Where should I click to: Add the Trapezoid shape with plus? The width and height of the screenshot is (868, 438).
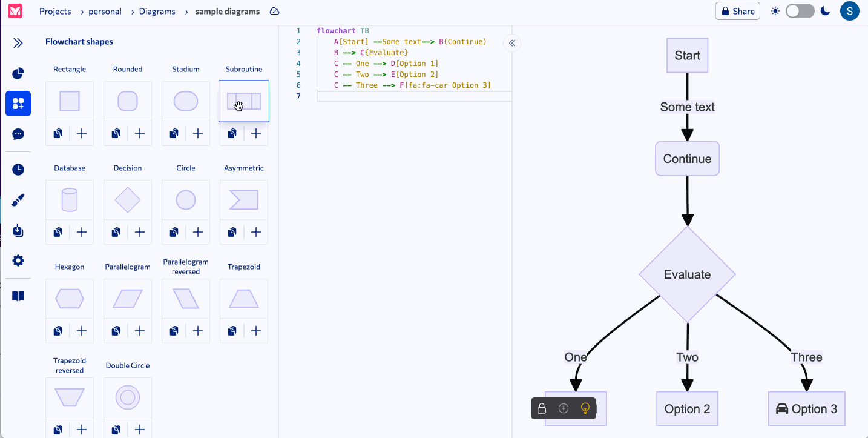pyautogui.click(x=256, y=331)
